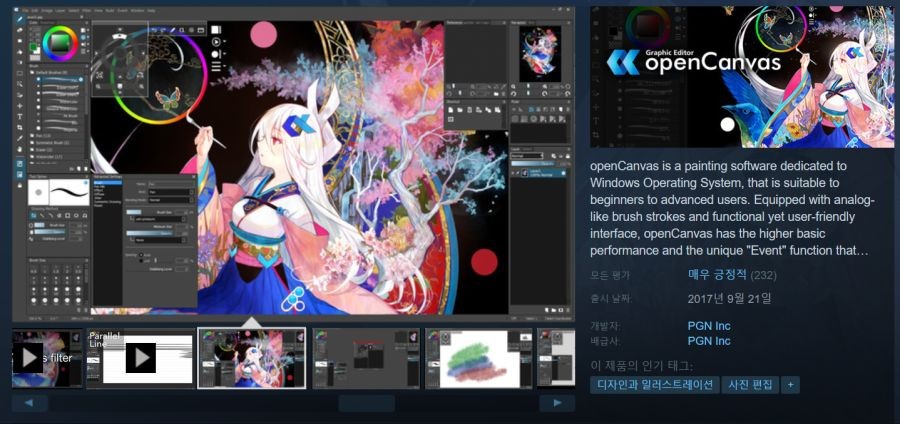Image resolution: width=900 pixels, height=424 pixels.
Task: Click the release date '2017년 9월 21일'
Action: pos(730,298)
